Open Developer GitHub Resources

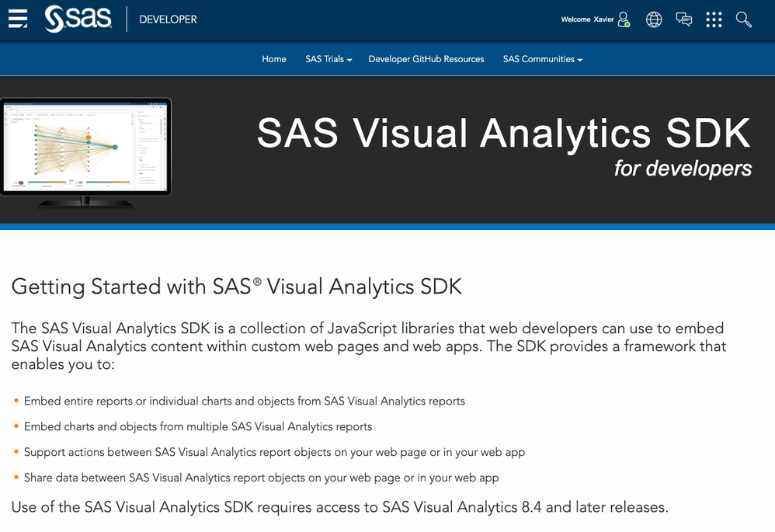pyautogui.click(x=426, y=59)
